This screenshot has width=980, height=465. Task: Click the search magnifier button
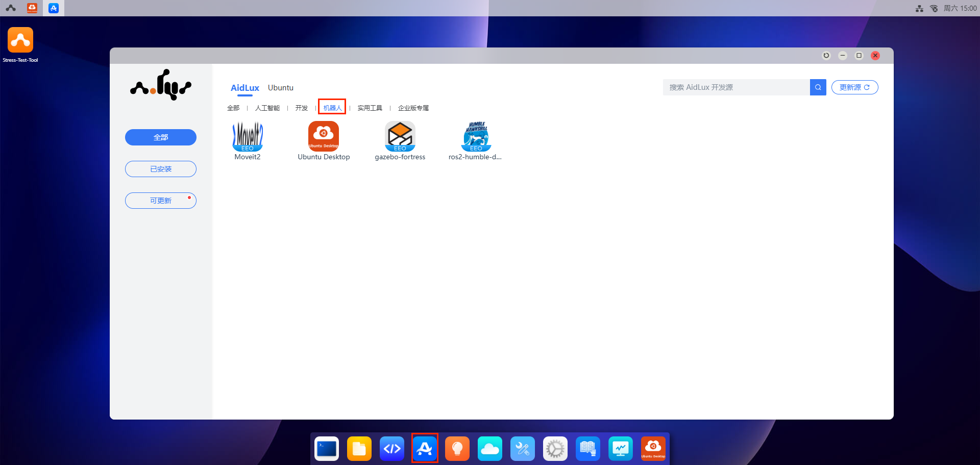[818, 87]
